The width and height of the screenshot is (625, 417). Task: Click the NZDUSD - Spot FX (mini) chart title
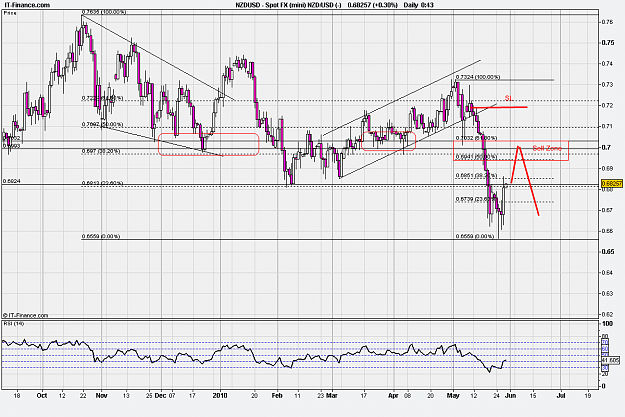[289, 5]
